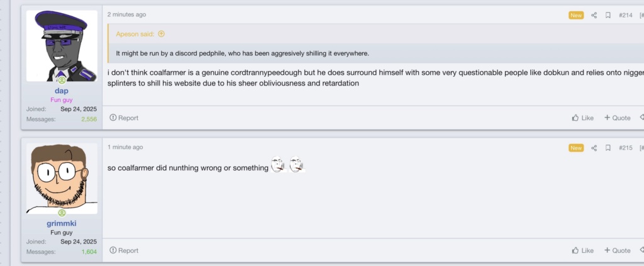The width and height of the screenshot is (644, 266).
Task: Like grimmki's post #215
Action: click(x=582, y=250)
